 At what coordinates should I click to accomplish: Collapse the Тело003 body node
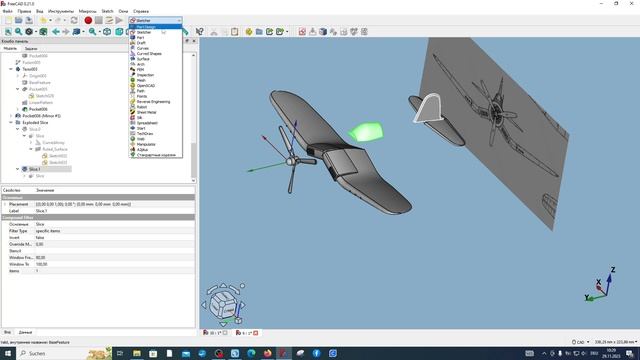[x=11, y=69]
